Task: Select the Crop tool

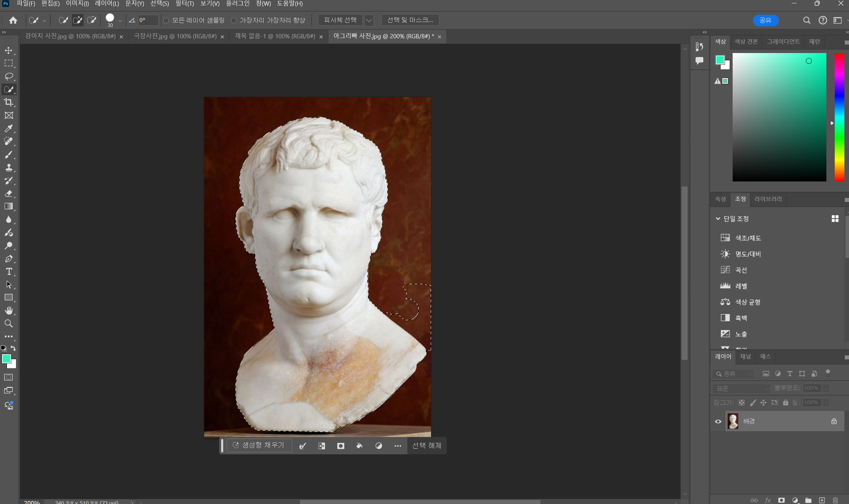Action: (x=9, y=102)
